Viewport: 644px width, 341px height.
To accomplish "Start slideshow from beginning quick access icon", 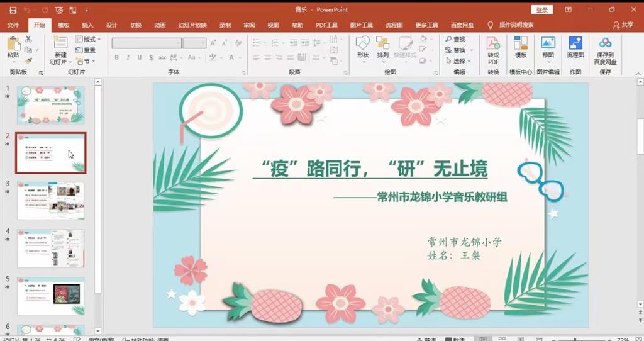I will (58, 10).
